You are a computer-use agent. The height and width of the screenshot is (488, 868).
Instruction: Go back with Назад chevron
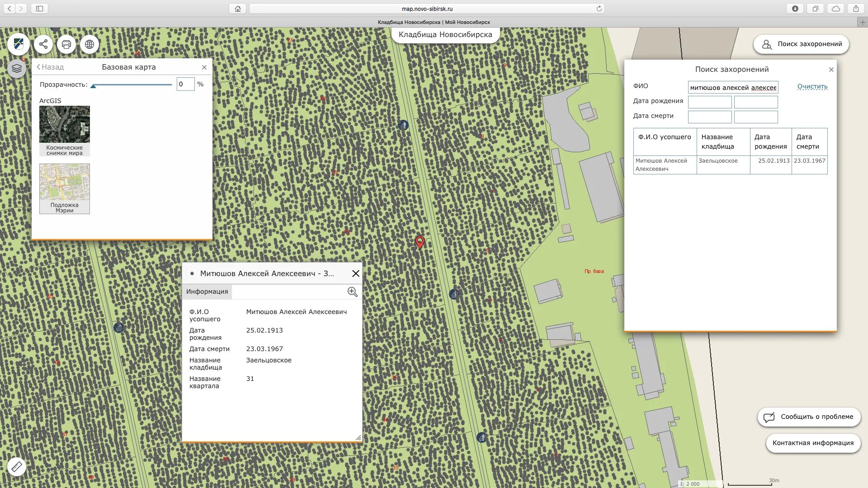pos(50,67)
